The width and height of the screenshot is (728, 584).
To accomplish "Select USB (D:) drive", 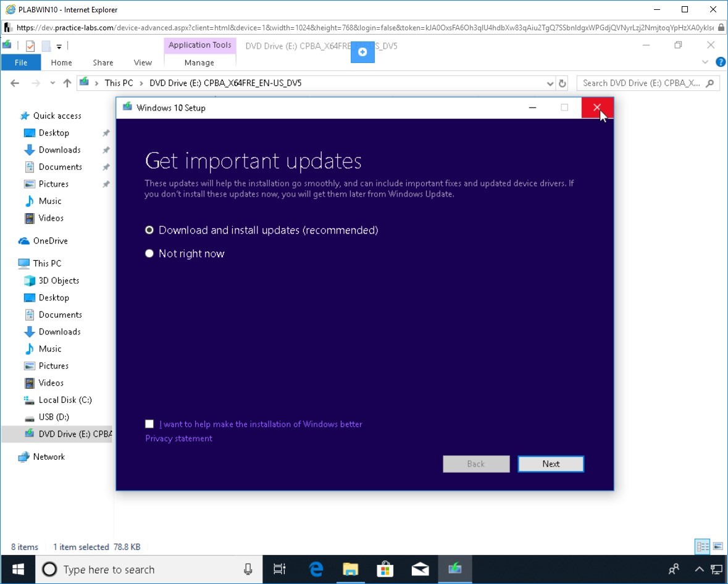I will coord(53,417).
